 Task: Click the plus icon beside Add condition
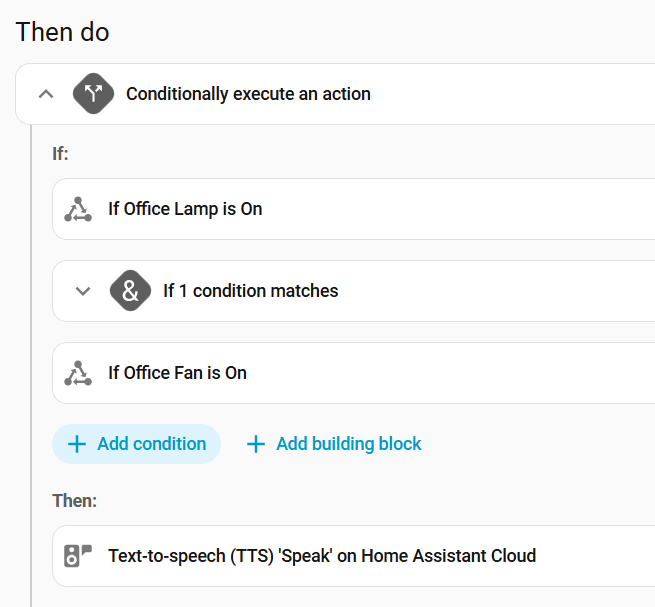click(76, 444)
